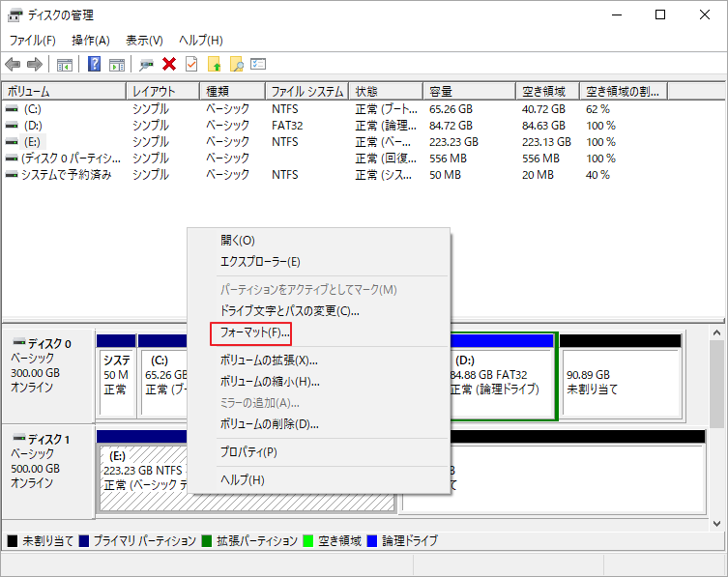Select the (E:) 223.23 GB NTFS partition block
Viewport: 728px width, 577px height.
coord(144,471)
